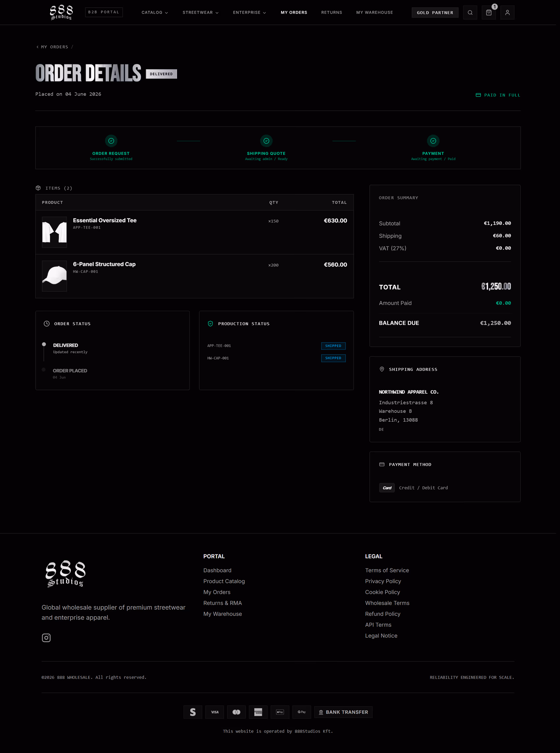Click the Shipping Quote step check icon
The image size is (560, 753).
[x=266, y=141]
